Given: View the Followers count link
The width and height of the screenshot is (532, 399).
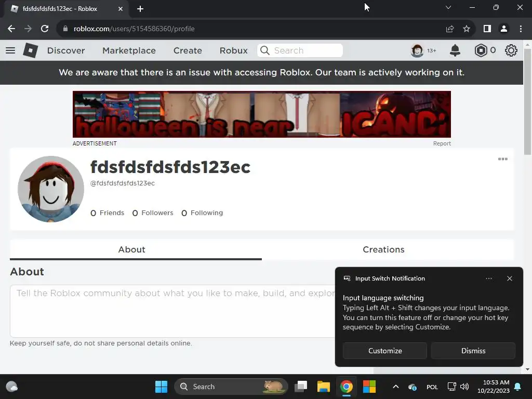Looking at the screenshot, I should pos(153,212).
